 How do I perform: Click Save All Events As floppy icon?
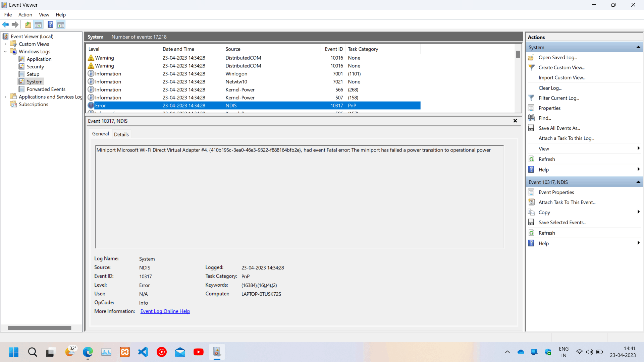tap(531, 128)
